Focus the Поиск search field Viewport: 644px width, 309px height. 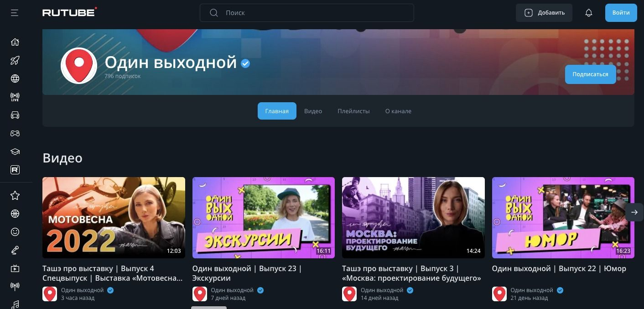tap(307, 13)
